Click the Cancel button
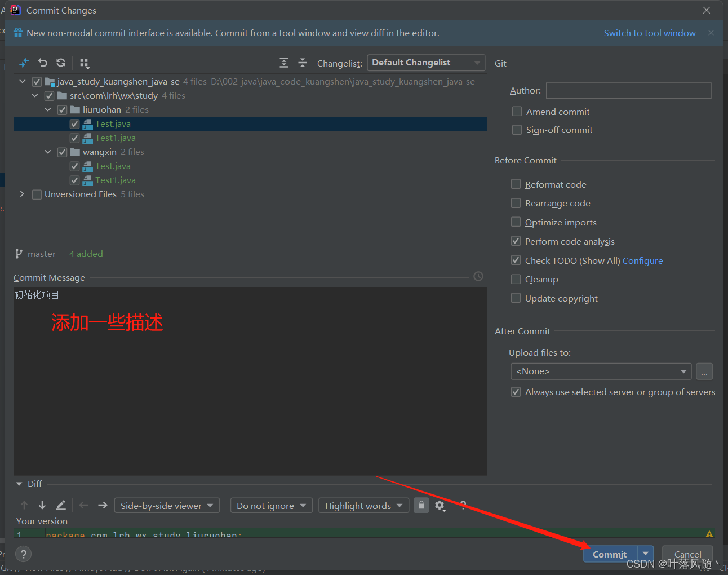This screenshot has height=575, width=728. click(x=687, y=554)
